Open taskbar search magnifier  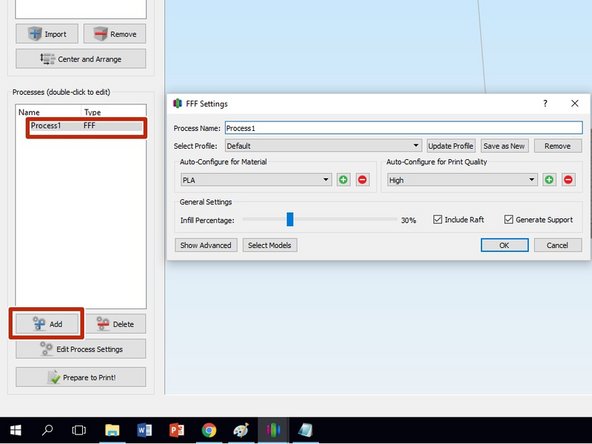(x=47, y=430)
